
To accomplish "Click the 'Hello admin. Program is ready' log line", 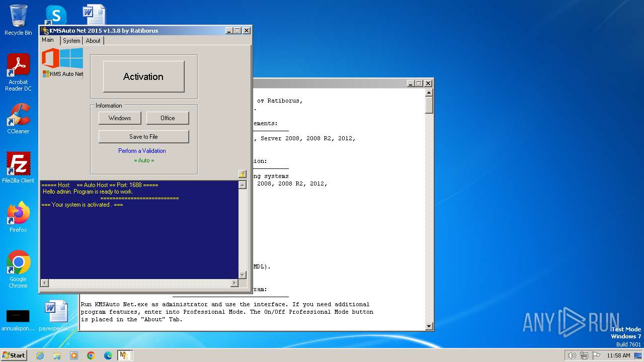I will click(88, 192).
